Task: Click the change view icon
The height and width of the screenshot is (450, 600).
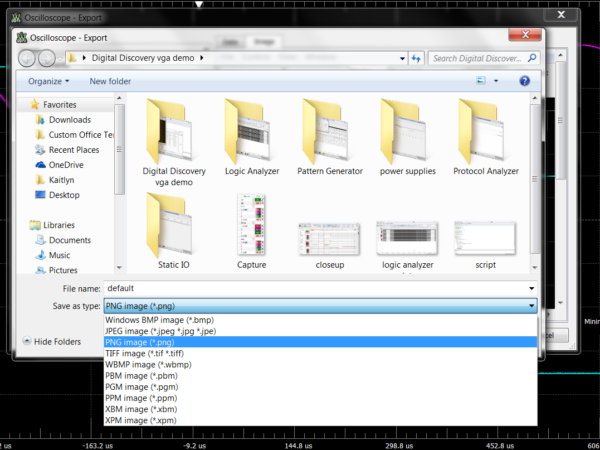Action: point(481,81)
